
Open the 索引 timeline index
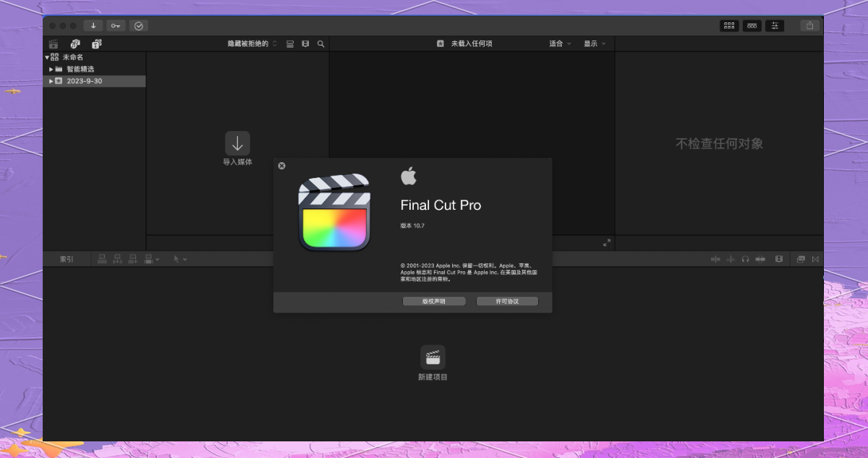[66, 258]
